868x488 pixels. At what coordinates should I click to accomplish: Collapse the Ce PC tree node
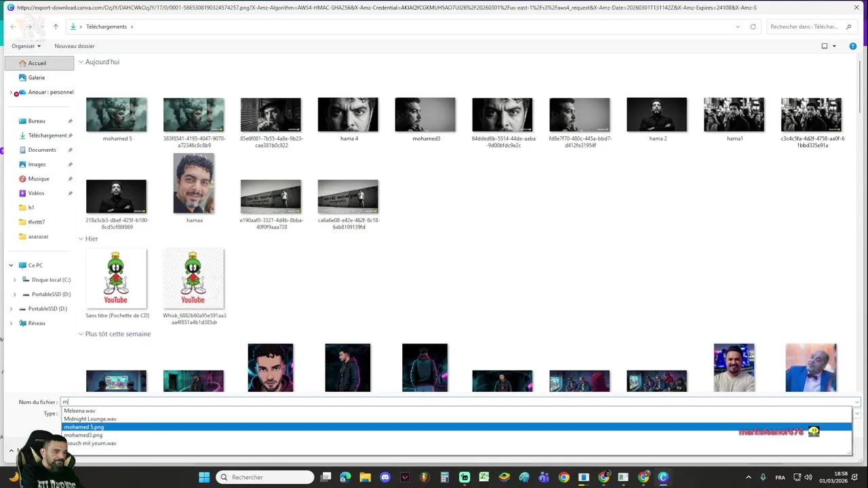(x=11, y=265)
